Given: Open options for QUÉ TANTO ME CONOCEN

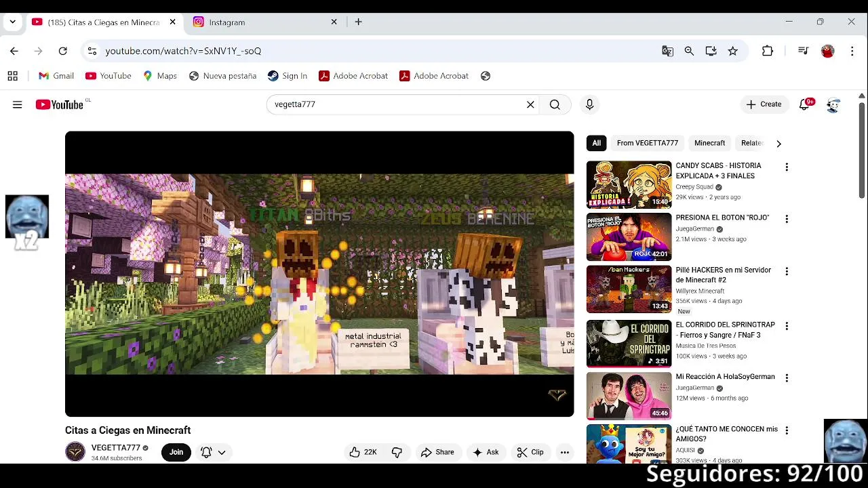Looking at the screenshot, I should tap(787, 430).
